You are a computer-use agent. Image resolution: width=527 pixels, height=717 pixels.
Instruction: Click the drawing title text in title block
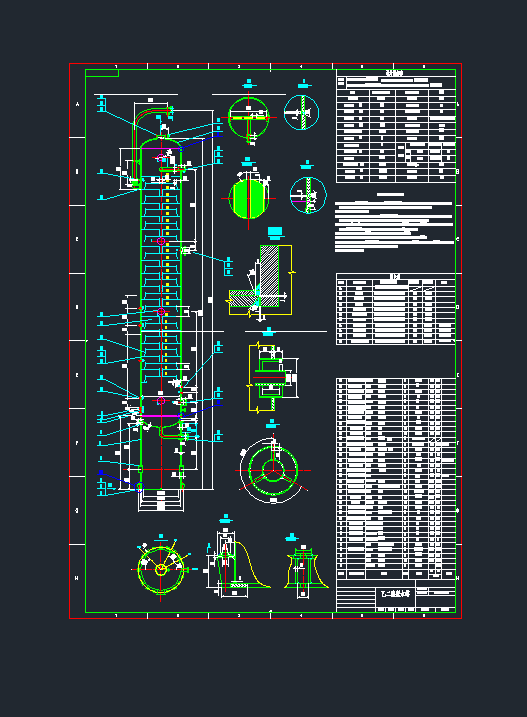click(x=396, y=594)
